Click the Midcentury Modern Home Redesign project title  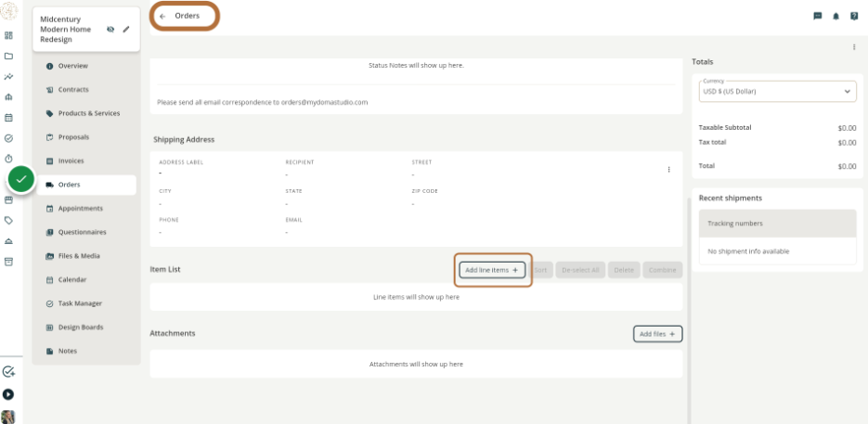click(x=65, y=30)
